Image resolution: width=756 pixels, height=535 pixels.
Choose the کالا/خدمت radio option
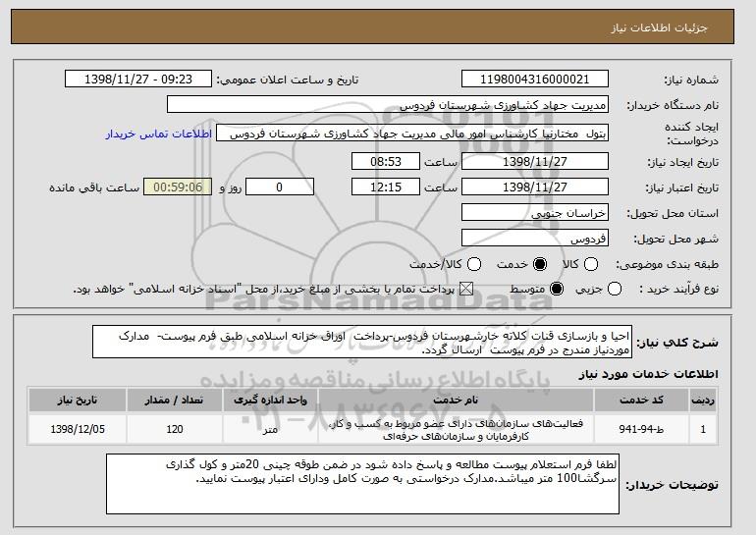click(x=475, y=263)
